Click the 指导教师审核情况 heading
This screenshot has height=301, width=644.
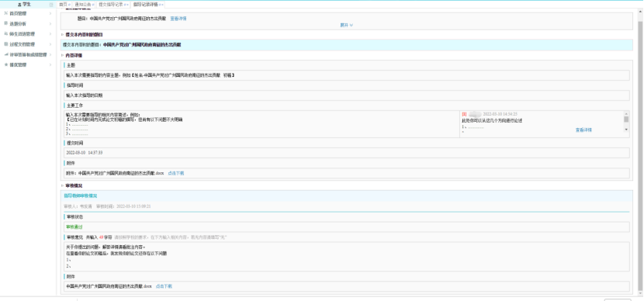tap(81, 195)
